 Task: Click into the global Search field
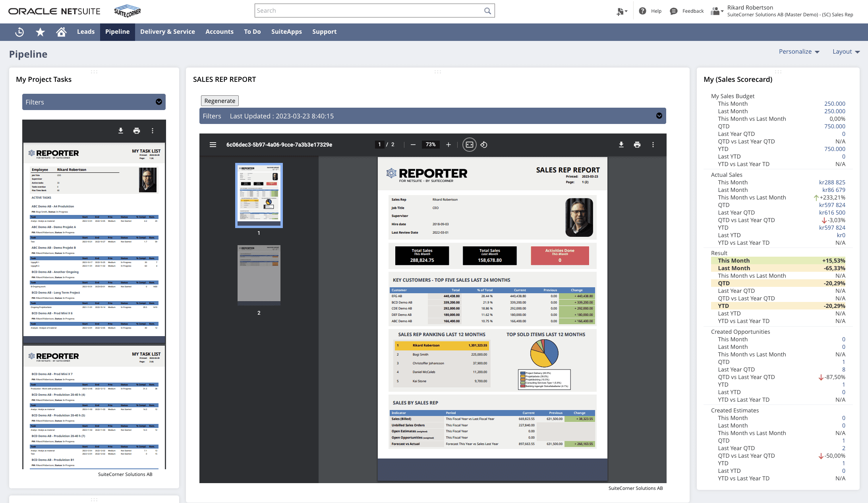369,11
